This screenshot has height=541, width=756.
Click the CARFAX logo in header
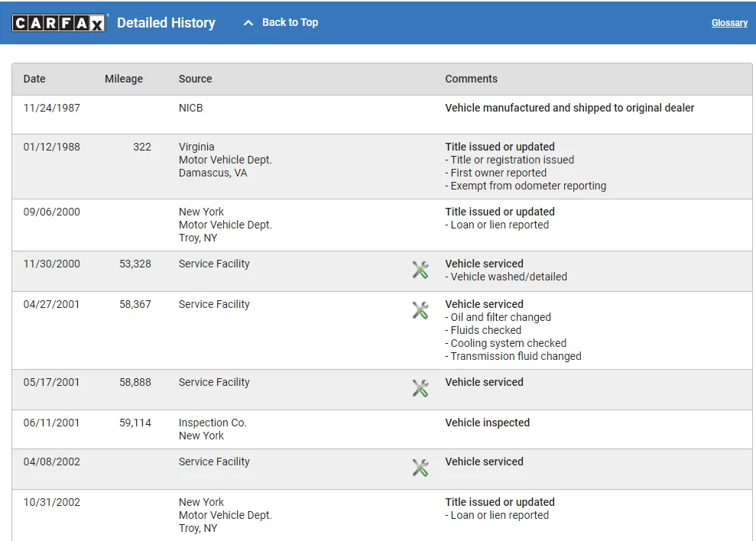(59, 23)
